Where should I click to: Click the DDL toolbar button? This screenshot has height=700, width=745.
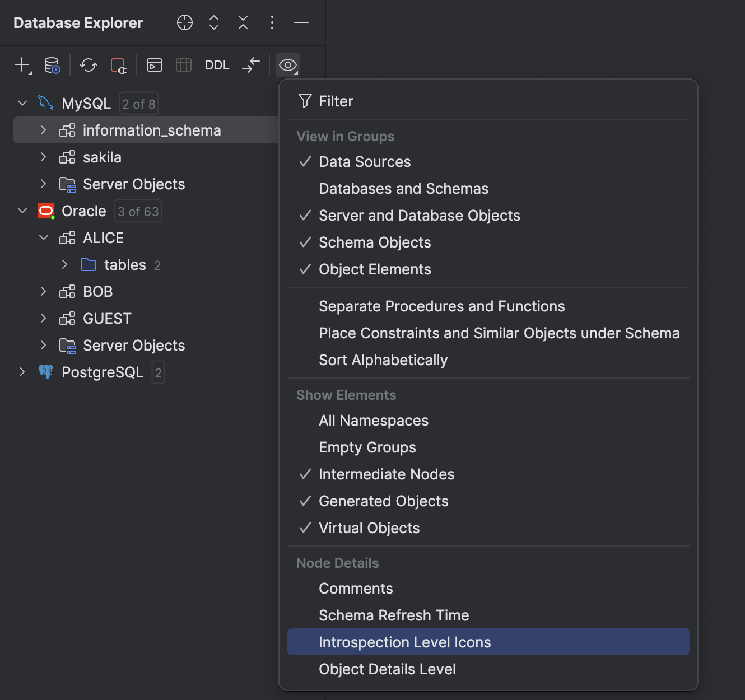(217, 65)
